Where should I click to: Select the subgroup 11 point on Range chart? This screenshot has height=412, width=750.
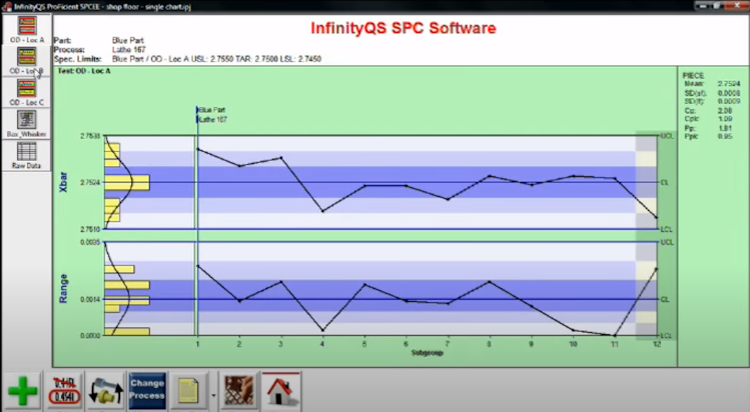point(615,335)
